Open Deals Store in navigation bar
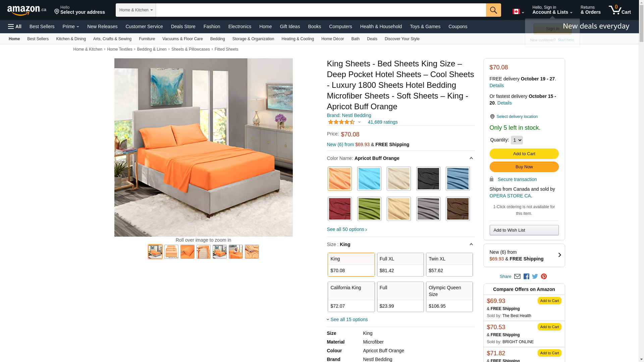This screenshot has width=644, height=362. point(183,26)
